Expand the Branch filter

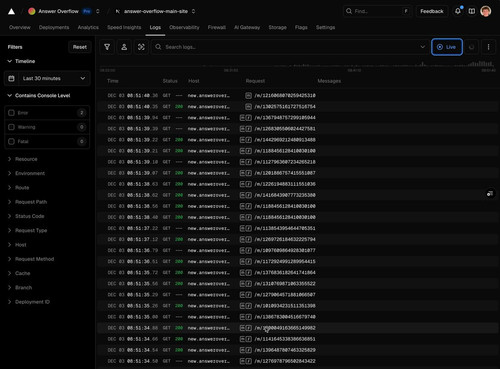(x=20, y=287)
